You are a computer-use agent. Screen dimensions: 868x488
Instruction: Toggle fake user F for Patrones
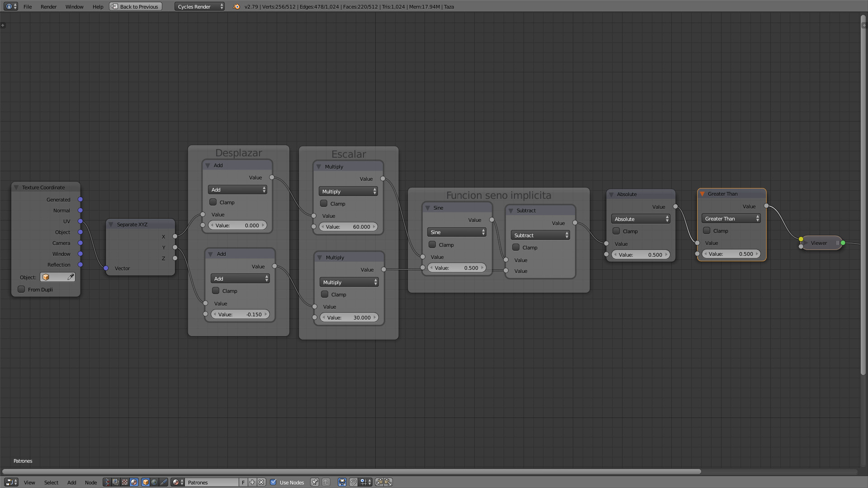pos(243,482)
